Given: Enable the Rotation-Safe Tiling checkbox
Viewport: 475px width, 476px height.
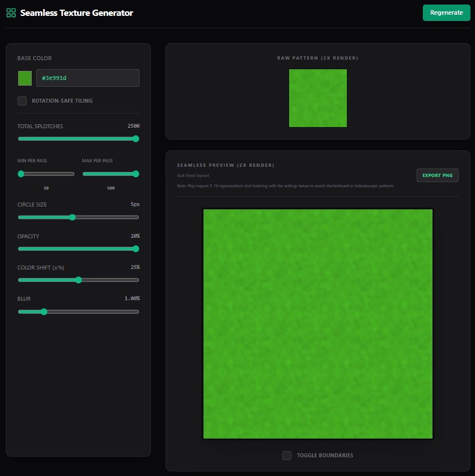Looking at the screenshot, I should pos(22,101).
